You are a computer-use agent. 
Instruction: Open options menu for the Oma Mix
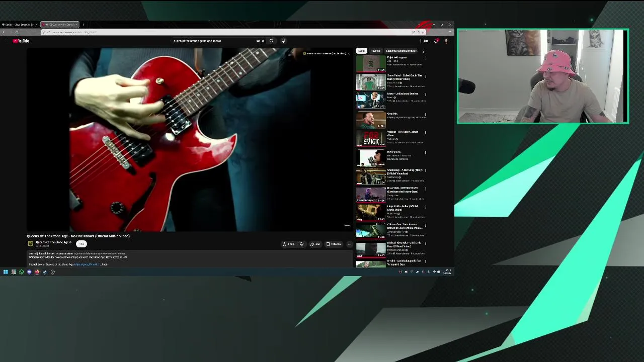click(426, 115)
